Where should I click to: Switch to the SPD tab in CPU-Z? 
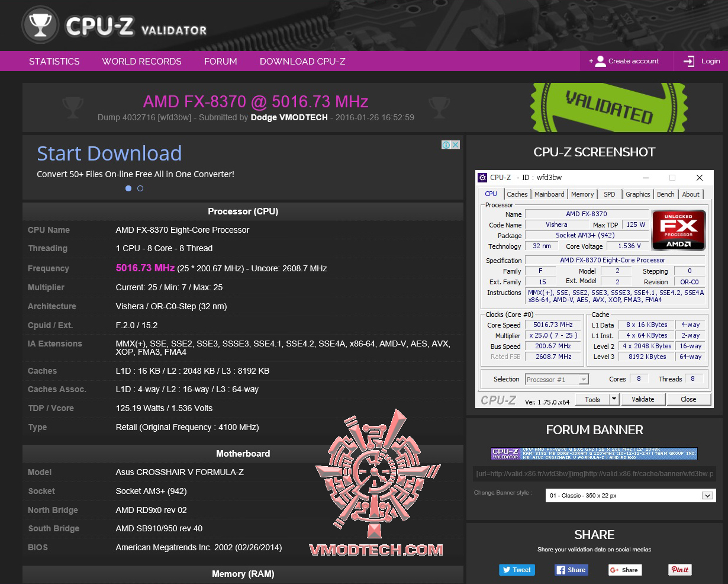610,194
